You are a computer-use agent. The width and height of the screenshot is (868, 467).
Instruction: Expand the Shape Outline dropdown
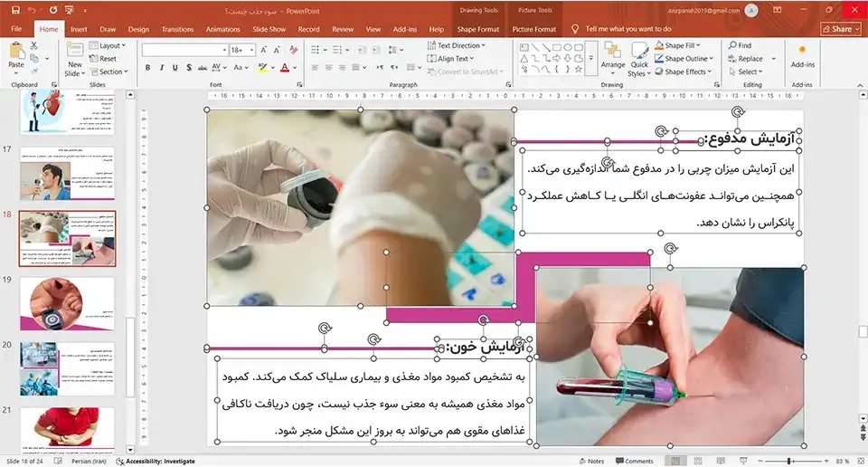(684, 58)
